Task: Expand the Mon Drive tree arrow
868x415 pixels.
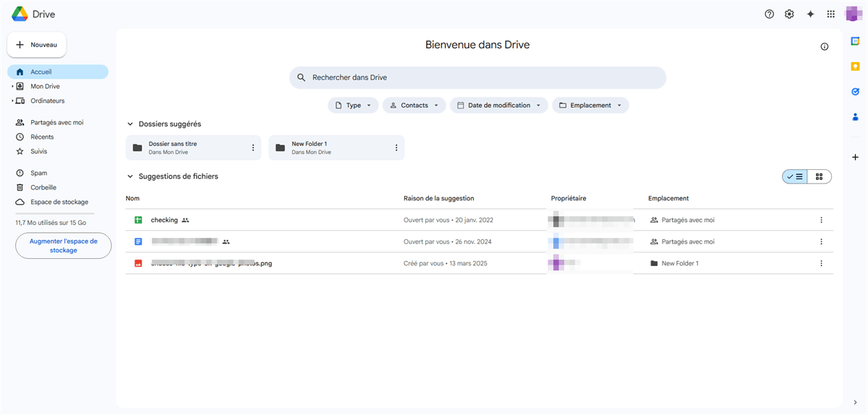Action: tap(12, 86)
